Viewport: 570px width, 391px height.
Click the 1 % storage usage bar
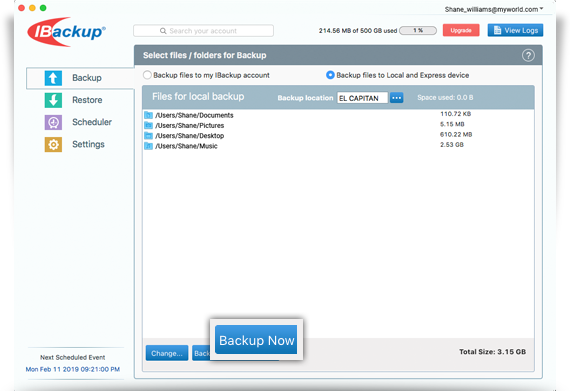(418, 31)
